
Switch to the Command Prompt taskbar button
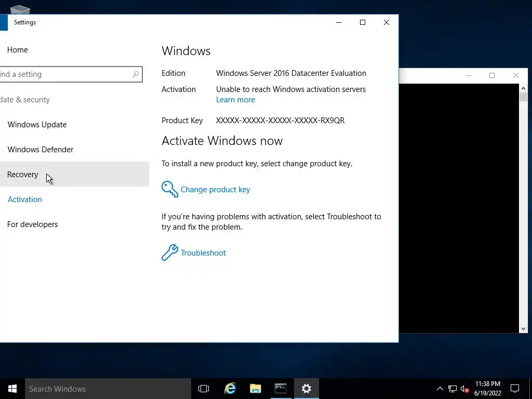tap(281, 389)
